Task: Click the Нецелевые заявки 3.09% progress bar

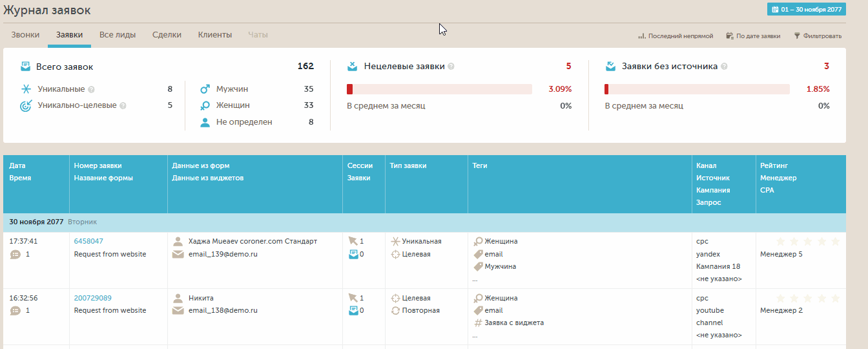Action: (439, 89)
